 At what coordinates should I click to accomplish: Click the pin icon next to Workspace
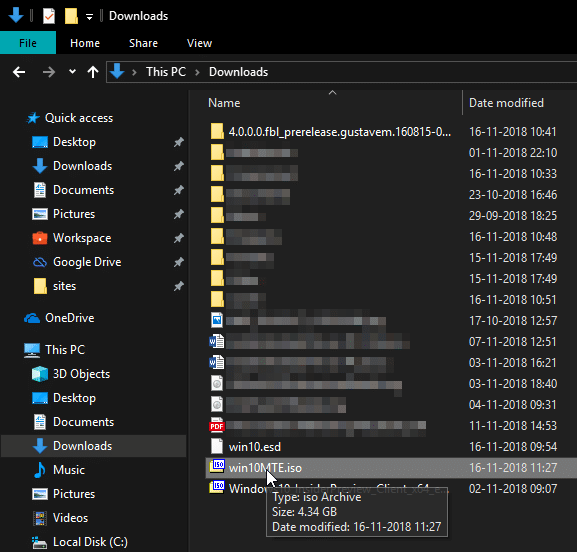[x=179, y=238]
